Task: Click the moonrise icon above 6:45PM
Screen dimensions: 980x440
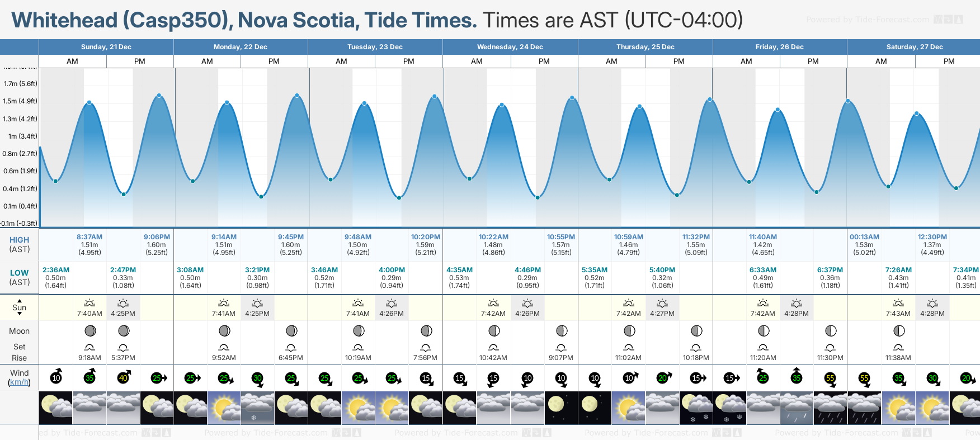Action: click(291, 347)
